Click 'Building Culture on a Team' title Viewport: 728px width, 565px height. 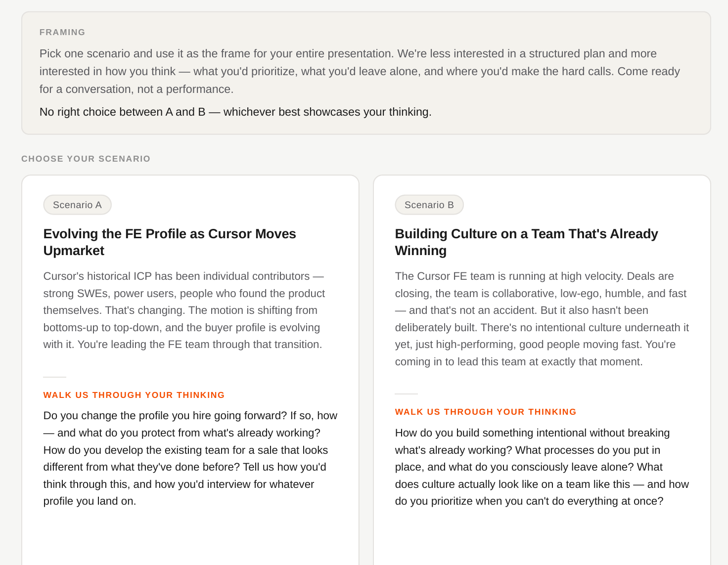[526, 242]
